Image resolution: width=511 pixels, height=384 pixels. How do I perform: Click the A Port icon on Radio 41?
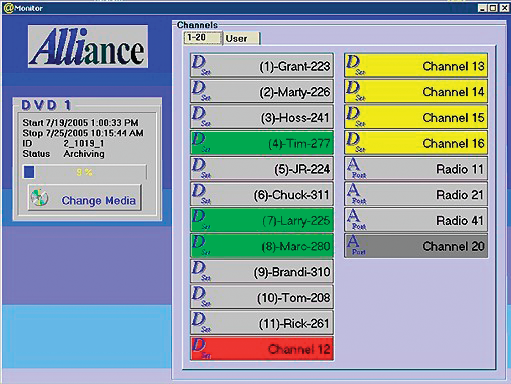point(356,220)
